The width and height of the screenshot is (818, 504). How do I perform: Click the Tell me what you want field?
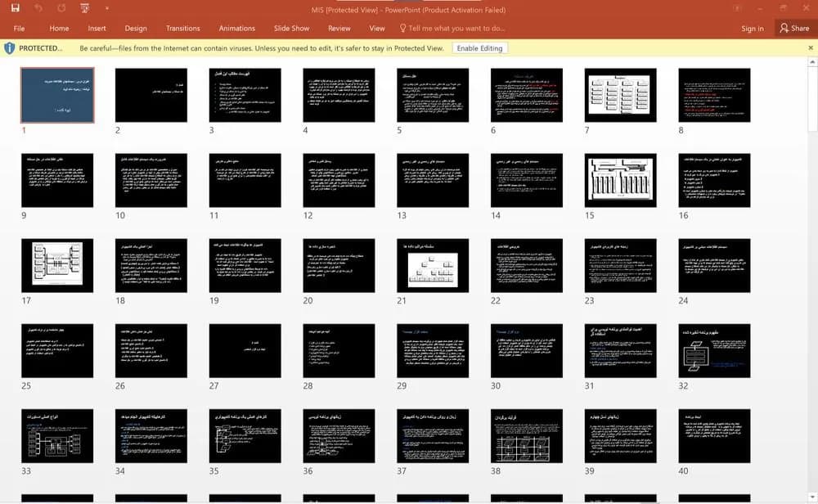click(456, 28)
